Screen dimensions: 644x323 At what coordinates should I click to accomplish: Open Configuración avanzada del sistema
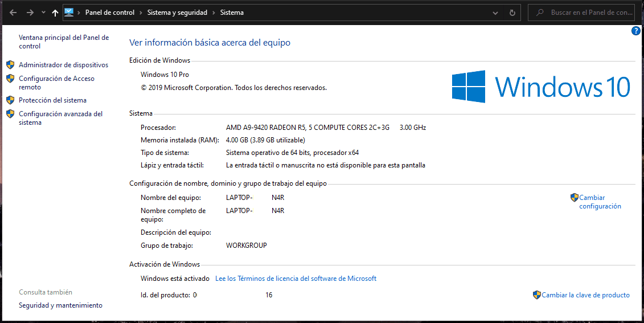[x=61, y=118]
